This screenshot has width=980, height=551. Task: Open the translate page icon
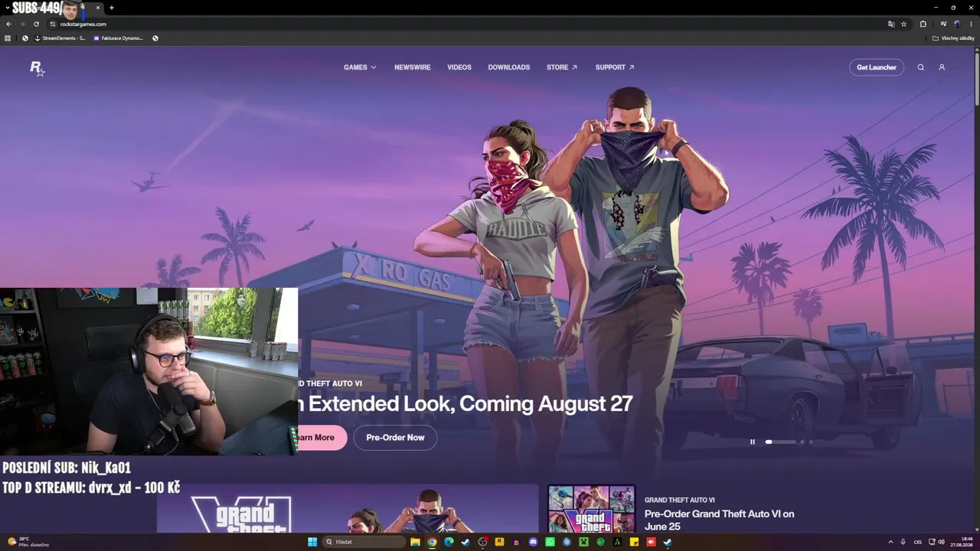pos(891,24)
